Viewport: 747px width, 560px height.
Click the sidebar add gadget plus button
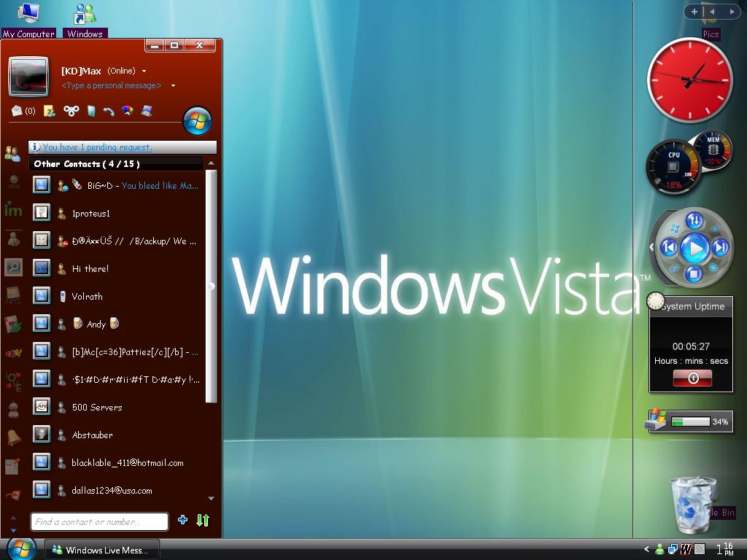(694, 12)
